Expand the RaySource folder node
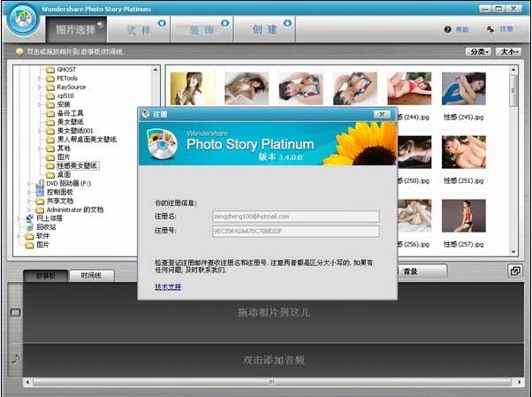Screen dimensions: 532x397 [x=41, y=88]
